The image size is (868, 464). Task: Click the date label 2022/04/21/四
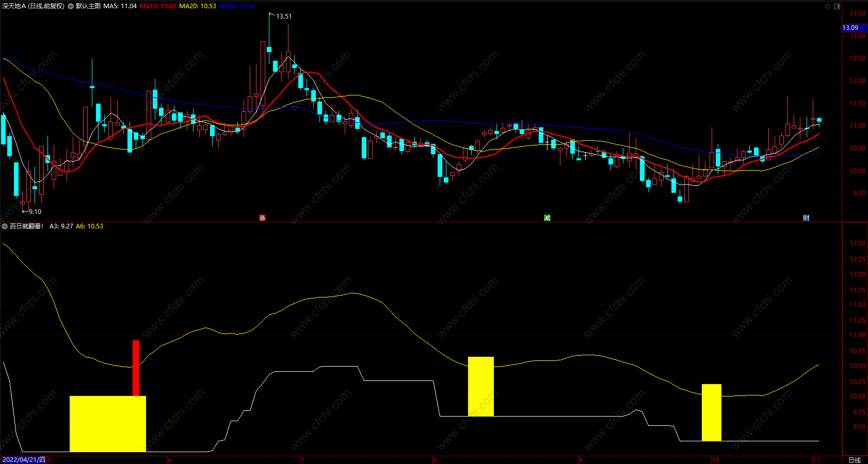click(x=24, y=460)
